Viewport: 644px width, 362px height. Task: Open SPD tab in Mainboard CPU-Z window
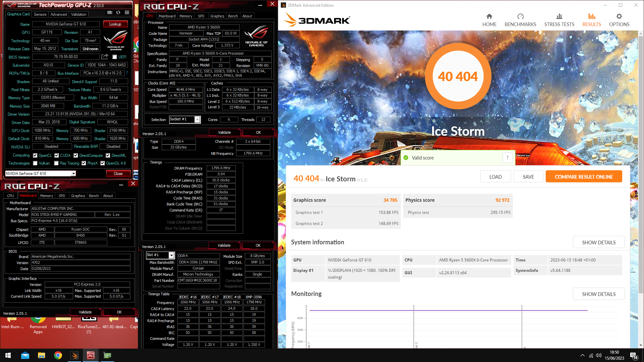(x=62, y=196)
